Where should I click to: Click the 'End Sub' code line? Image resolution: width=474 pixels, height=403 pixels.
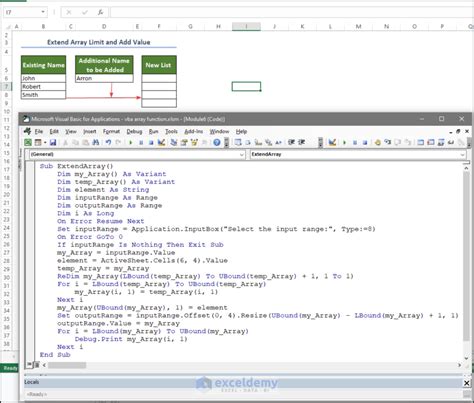tap(55, 354)
